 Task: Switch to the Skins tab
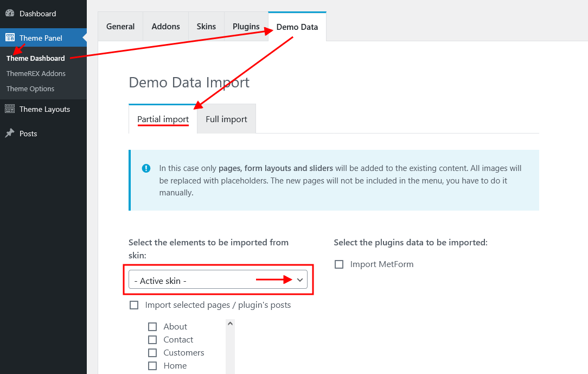point(206,27)
